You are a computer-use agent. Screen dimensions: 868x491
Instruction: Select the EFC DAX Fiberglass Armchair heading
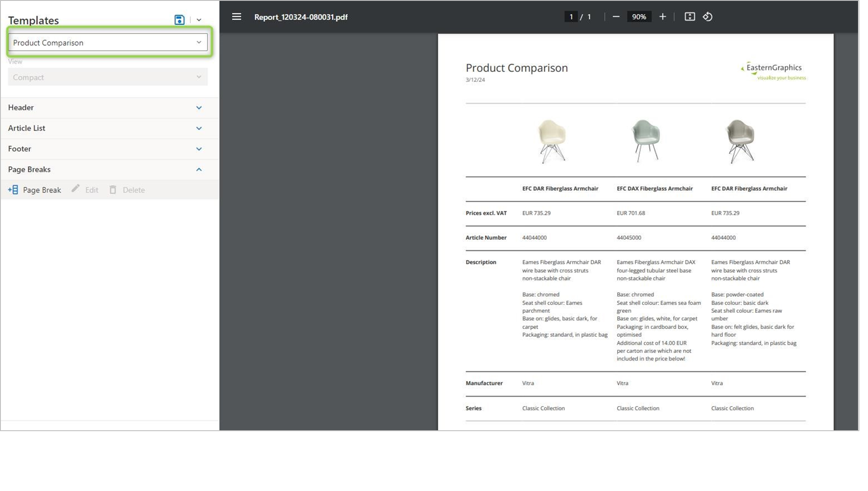[655, 189]
